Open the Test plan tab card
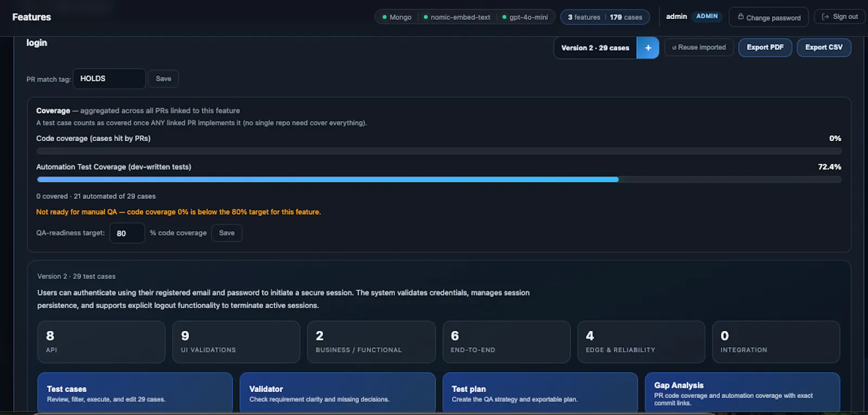Screen dimensions: 868x415 (540, 393)
